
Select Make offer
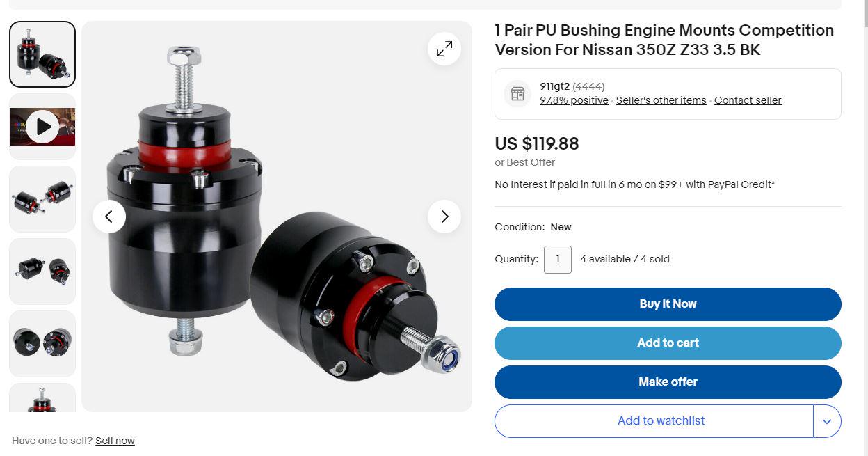tap(668, 382)
